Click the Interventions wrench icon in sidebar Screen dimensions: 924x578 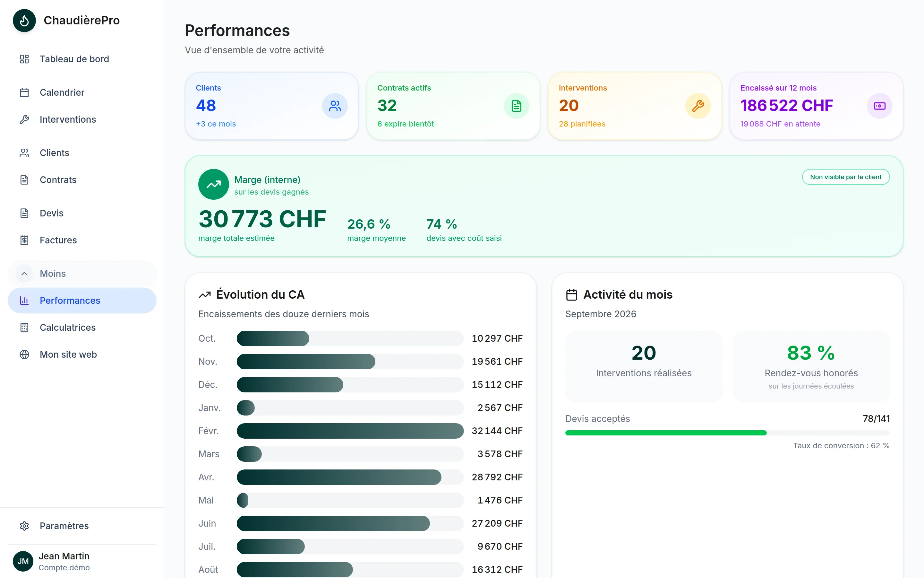24,119
